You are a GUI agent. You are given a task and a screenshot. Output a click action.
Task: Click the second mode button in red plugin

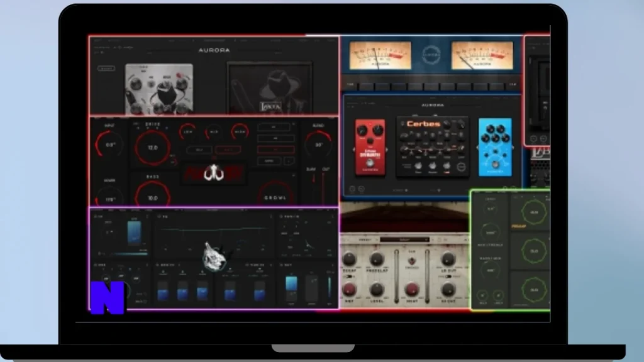pos(275,138)
